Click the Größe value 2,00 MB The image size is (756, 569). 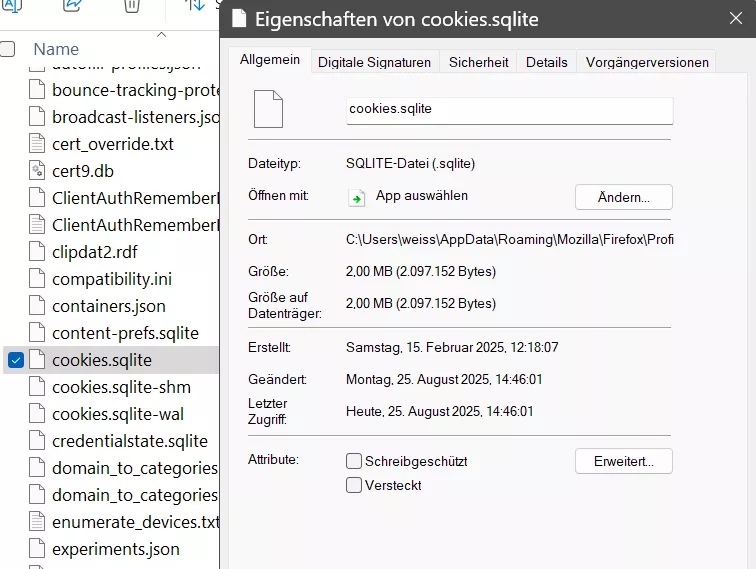pyautogui.click(x=420, y=271)
